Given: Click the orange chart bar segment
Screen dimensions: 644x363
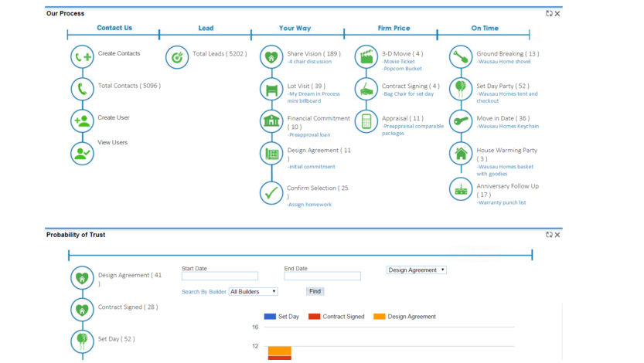Looking at the screenshot, I should coord(280,351).
